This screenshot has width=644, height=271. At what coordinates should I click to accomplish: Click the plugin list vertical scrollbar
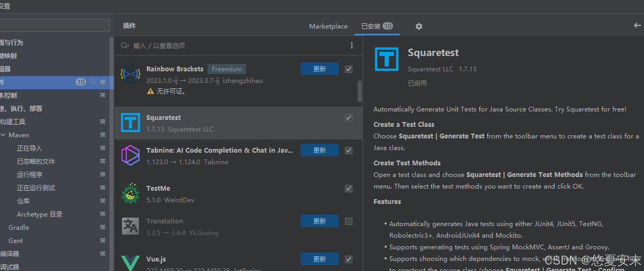click(360, 91)
